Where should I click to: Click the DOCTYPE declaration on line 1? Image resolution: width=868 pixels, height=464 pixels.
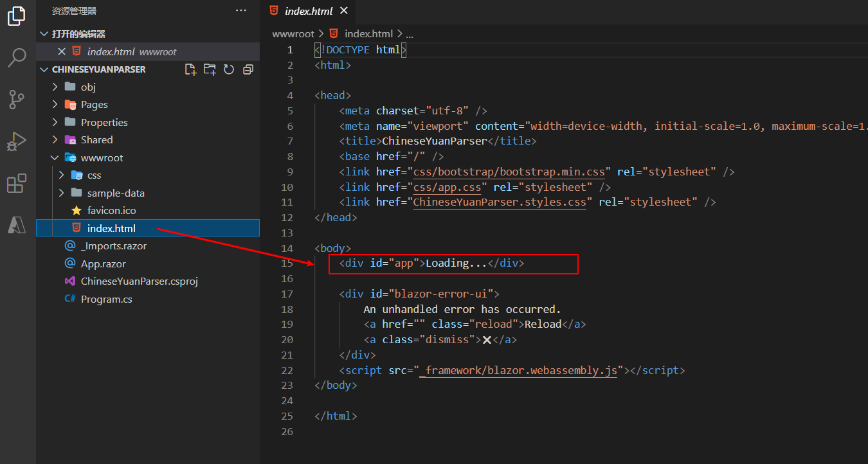361,49
